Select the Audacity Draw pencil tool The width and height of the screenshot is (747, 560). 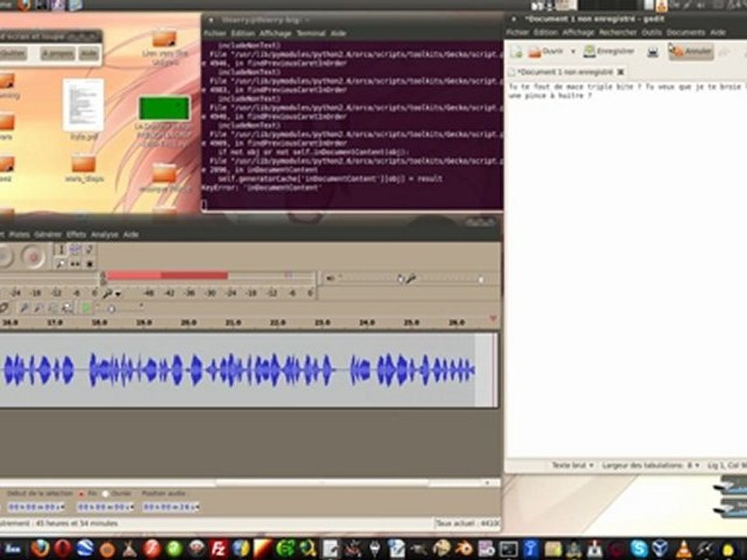coord(89,250)
